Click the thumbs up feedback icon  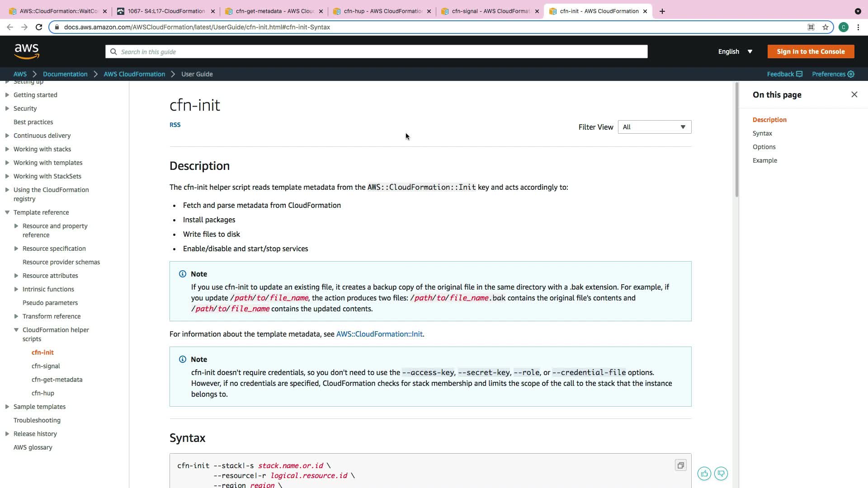coord(704,474)
